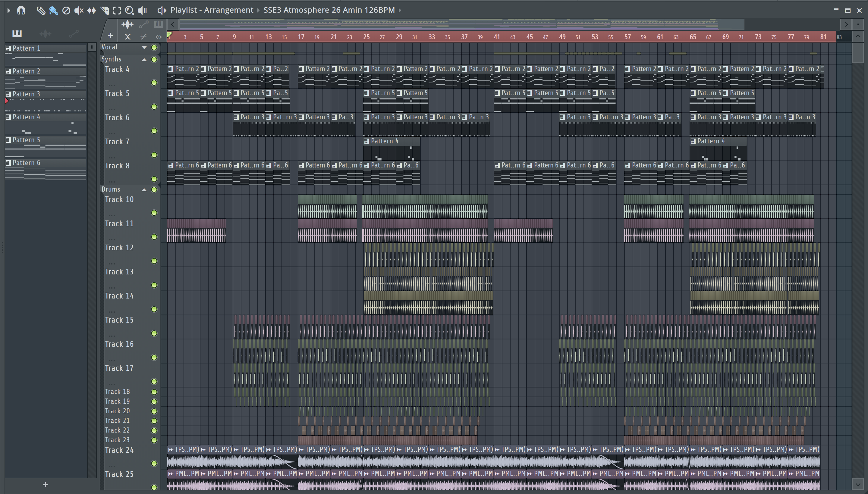Collapse the Drums track group
868x494 pixels.
144,190
